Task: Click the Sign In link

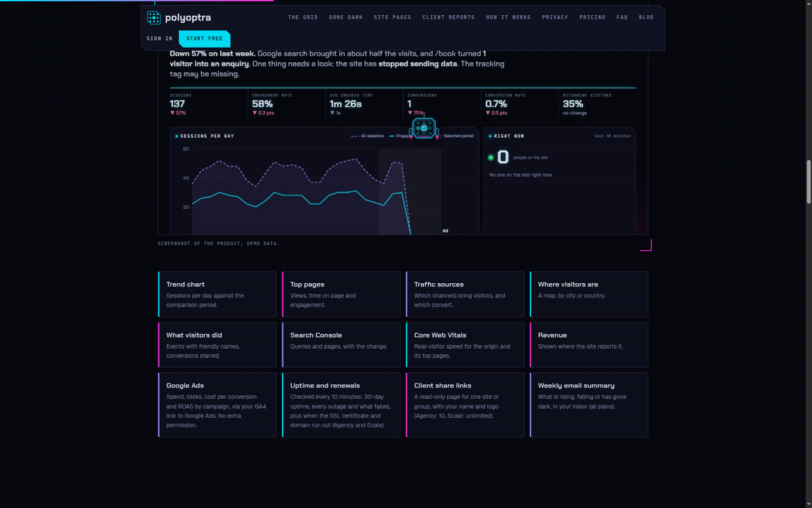Action: (160, 39)
